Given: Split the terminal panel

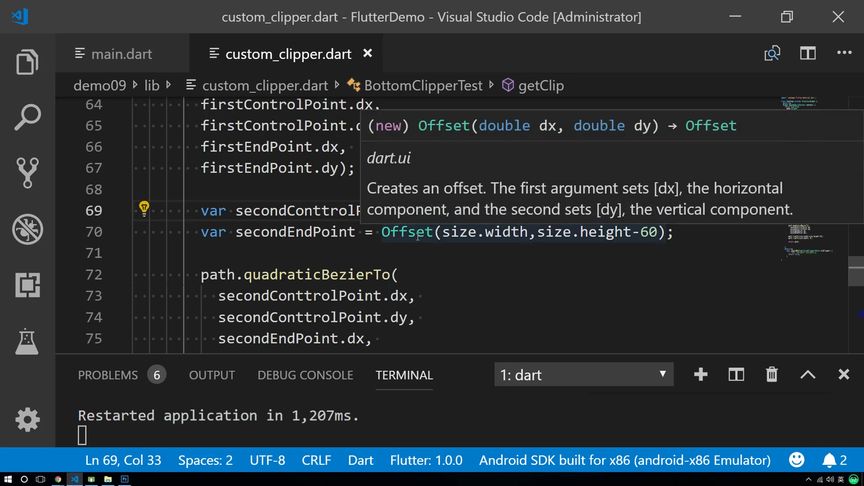Looking at the screenshot, I should (x=736, y=374).
